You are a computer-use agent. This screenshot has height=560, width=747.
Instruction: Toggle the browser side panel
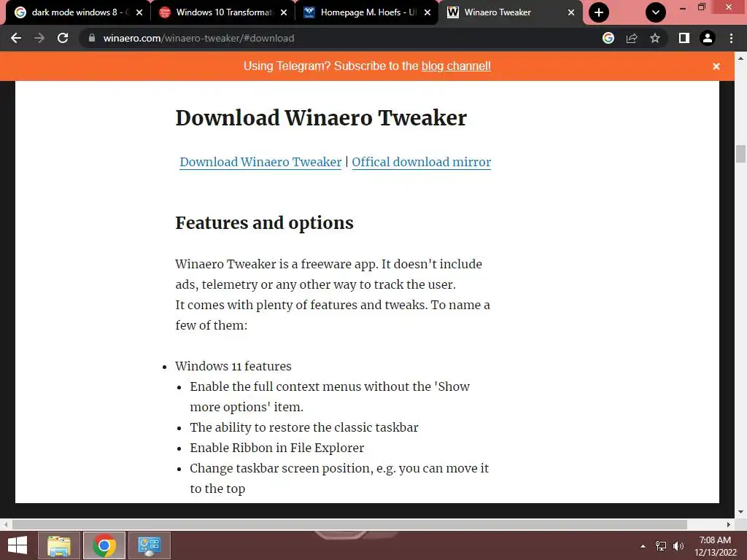[684, 38]
